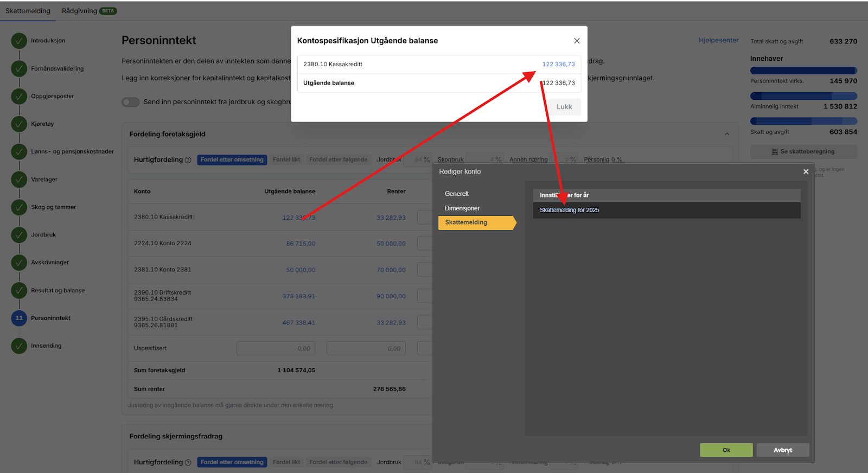Toggle Send inn personinntekt fra jordbruk switch
This screenshot has width=868, height=473.
coord(131,102)
